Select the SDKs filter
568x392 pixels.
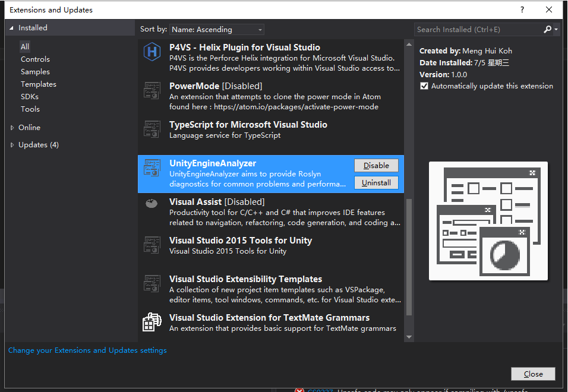pos(30,97)
